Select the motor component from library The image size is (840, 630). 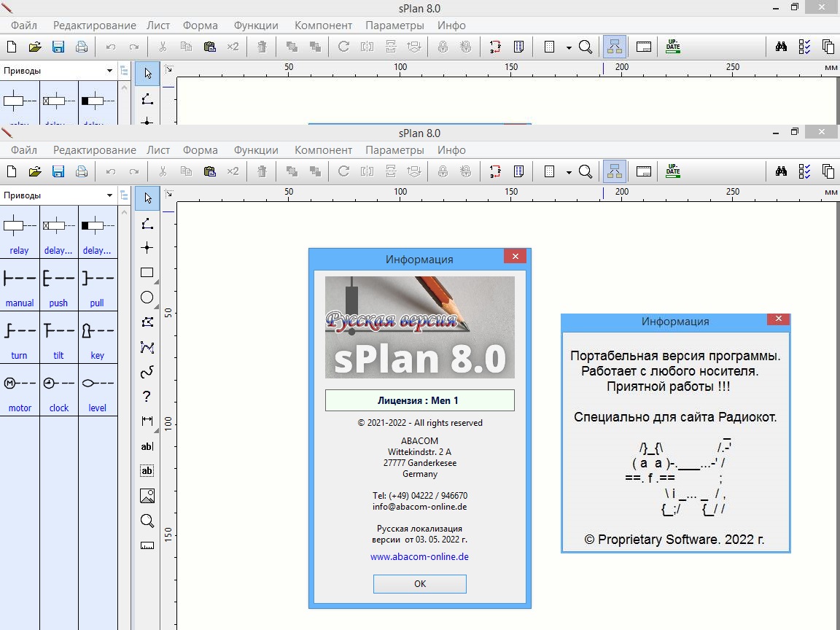point(20,390)
